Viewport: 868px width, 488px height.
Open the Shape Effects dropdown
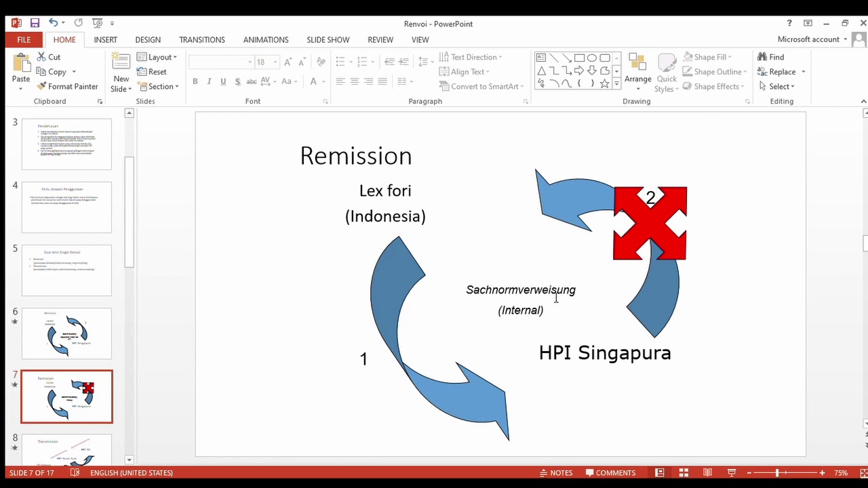point(714,86)
